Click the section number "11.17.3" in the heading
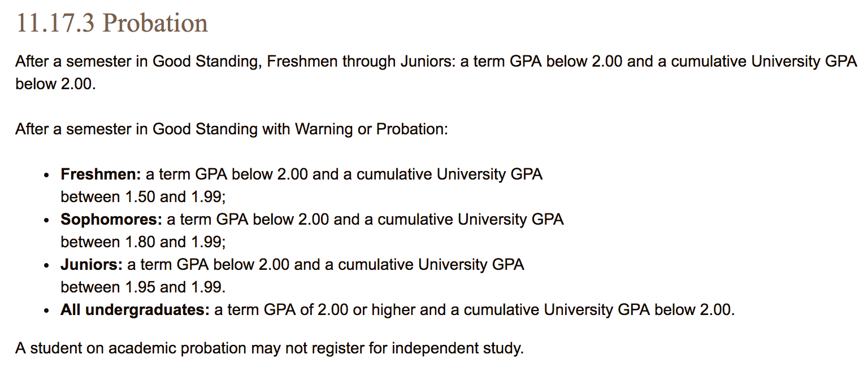The image size is (868, 376). (x=55, y=23)
